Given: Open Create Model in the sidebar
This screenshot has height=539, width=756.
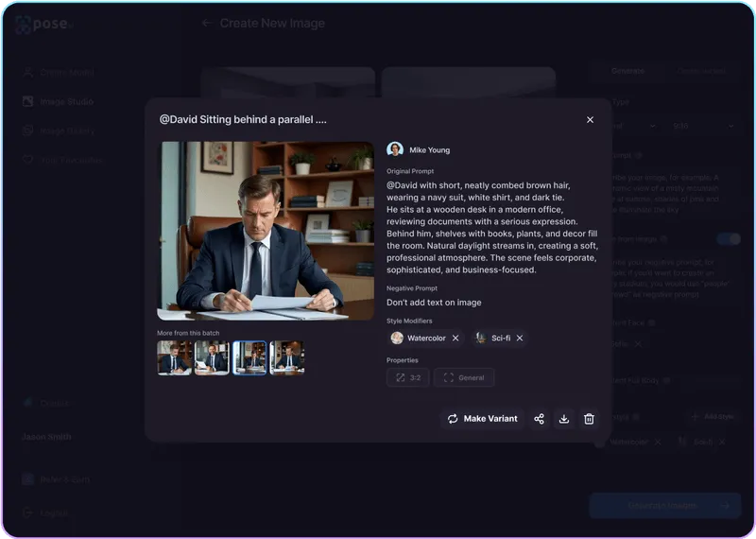Looking at the screenshot, I should point(59,73).
